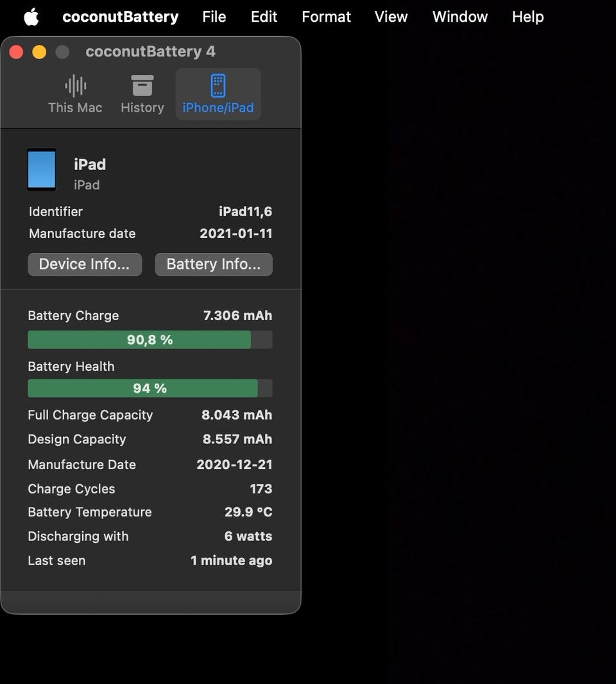Open the Format menu

tap(326, 17)
